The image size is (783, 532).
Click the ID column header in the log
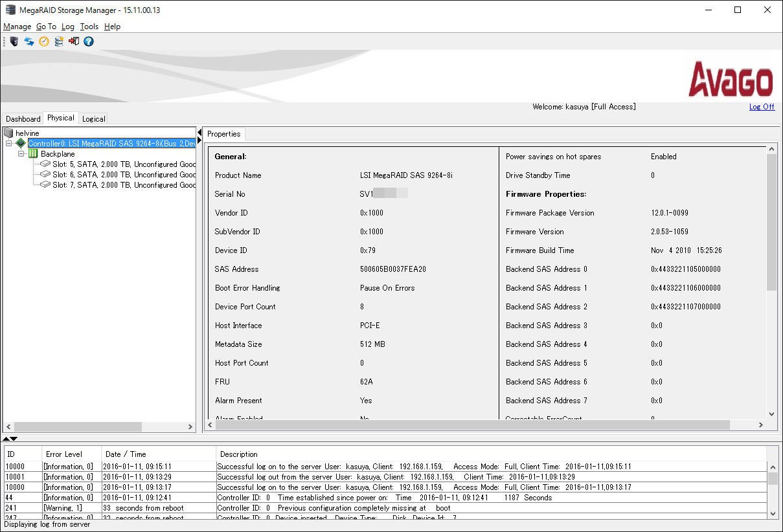tap(23, 454)
